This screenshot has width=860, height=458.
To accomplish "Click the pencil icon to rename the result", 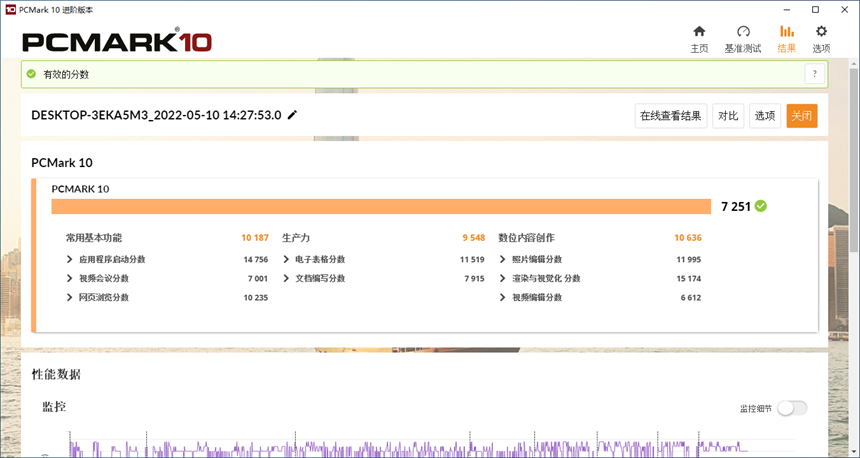I will (292, 115).
